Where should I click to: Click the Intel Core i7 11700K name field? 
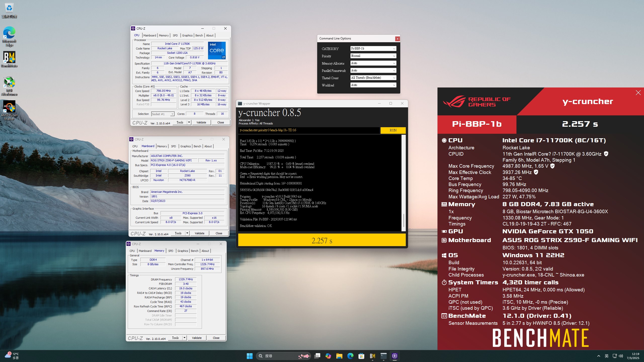point(177,44)
